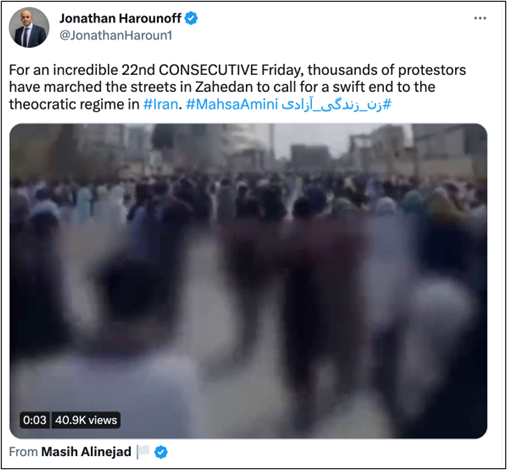The image size is (507, 470).
Task: Click the white flag icon beside Masih Alinejad
Action: click(143, 452)
